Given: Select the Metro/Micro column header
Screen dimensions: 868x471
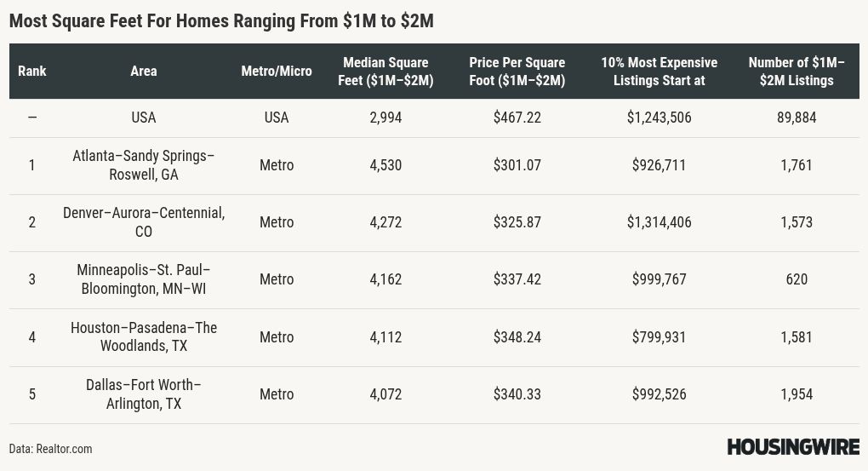Looking at the screenshot, I should pyautogui.click(x=277, y=71).
